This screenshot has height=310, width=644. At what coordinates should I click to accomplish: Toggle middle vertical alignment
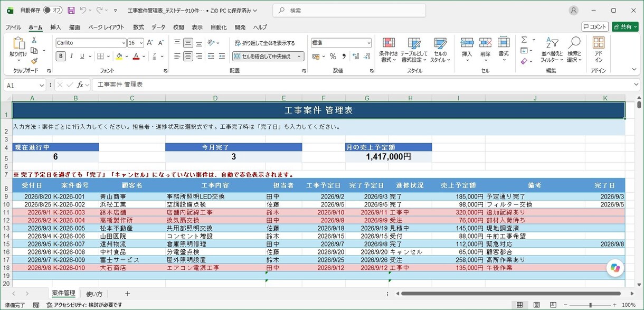(188, 43)
